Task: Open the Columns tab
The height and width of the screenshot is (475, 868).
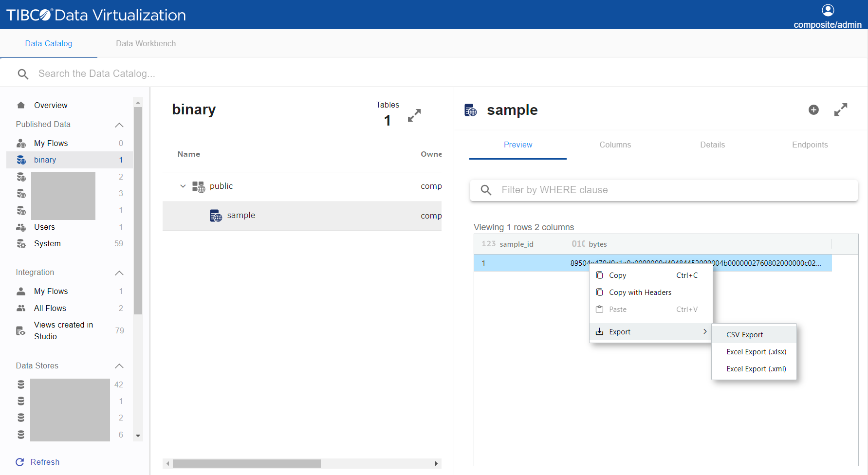Action: point(615,145)
